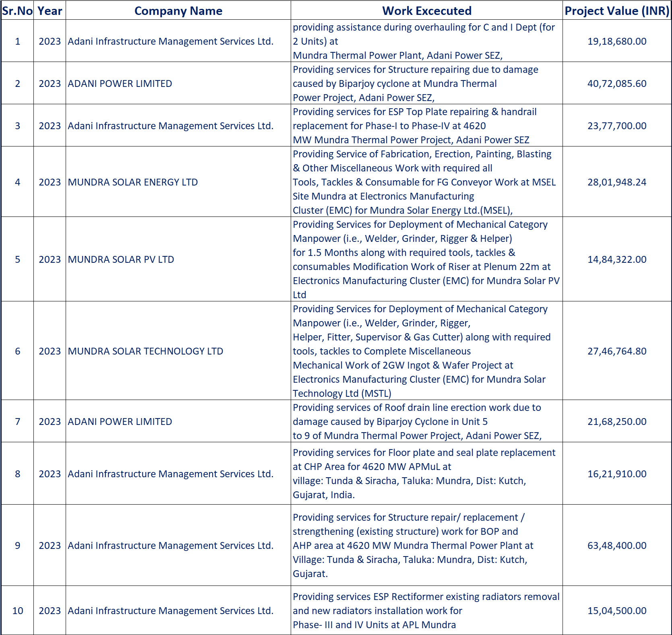The image size is (672, 635).
Task: Click year 2023 in row 1
Action: click(50, 41)
